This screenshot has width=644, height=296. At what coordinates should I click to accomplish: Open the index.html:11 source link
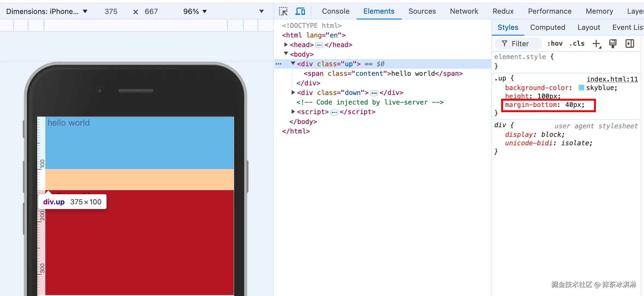612,79
